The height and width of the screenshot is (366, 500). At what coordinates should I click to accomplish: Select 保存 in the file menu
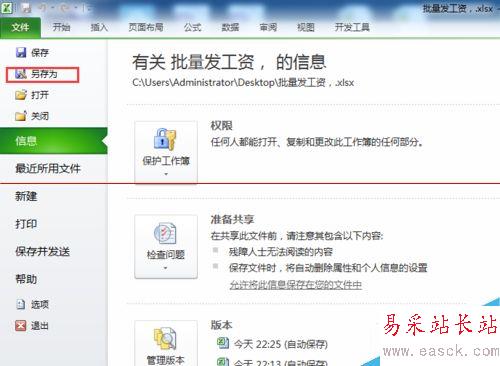(x=40, y=53)
